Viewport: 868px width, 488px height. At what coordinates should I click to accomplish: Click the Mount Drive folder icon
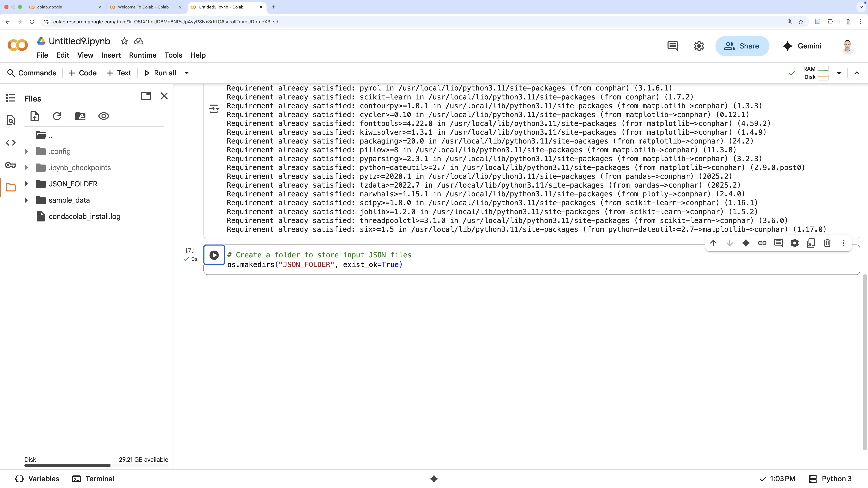click(x=80, y=116)
